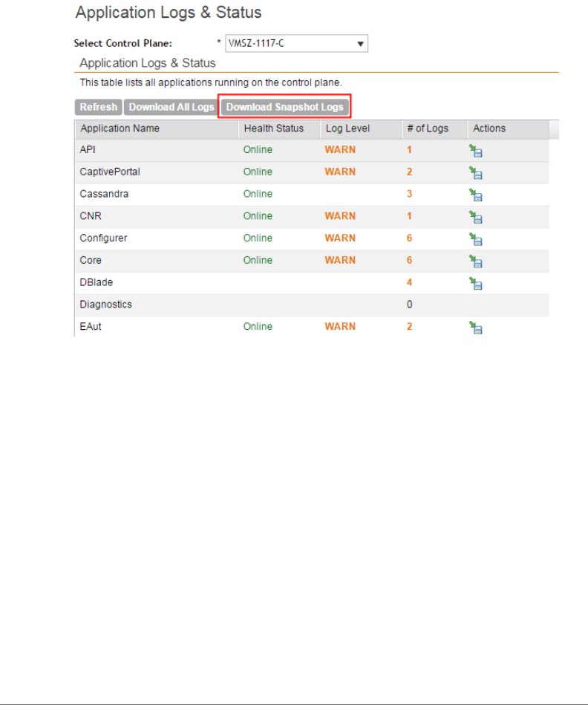The image size is (588, 705).
Task: Select the CNR application name
Action: 91,216
